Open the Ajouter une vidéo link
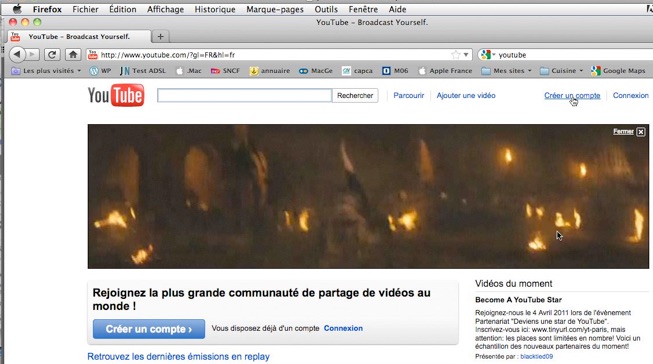The image size is (653, 364). point(466,95)
